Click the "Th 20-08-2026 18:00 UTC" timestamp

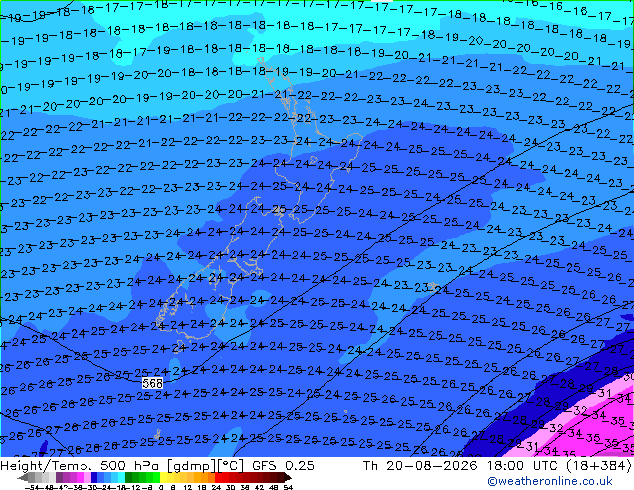[459, 466]
